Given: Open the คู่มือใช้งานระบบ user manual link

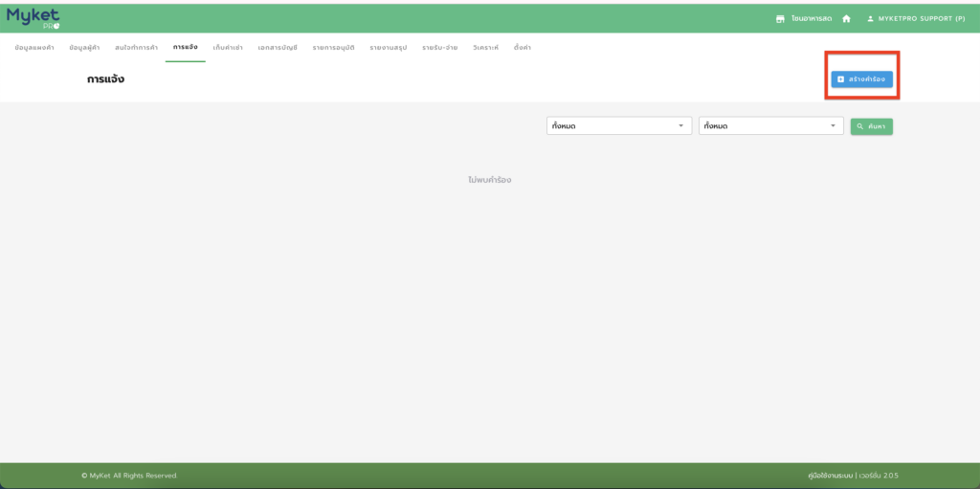Looking at the screenshot, I should (830, 476).
